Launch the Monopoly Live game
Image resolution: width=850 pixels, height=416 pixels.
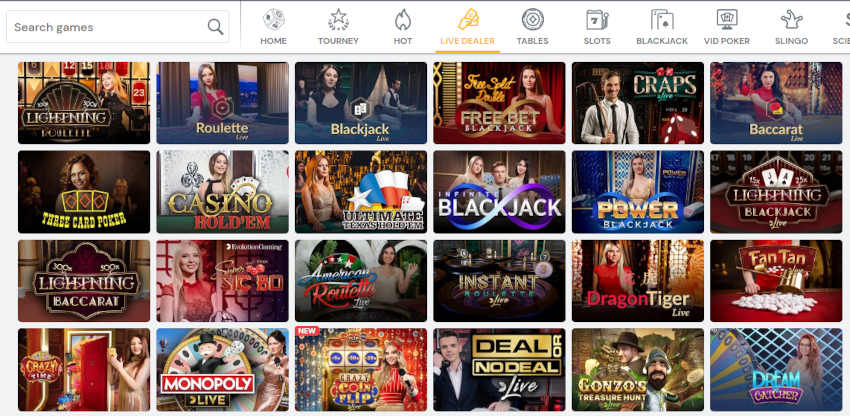pos(223,369)
